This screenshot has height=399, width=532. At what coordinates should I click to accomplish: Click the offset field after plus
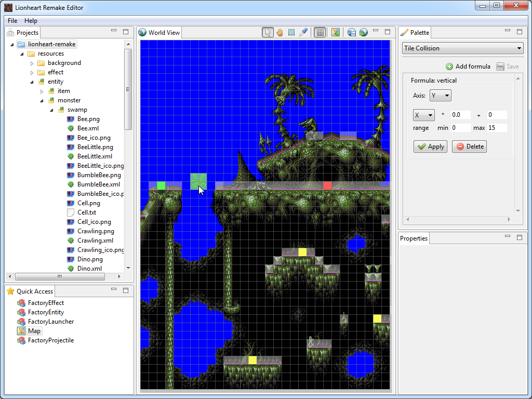(497, 115)
